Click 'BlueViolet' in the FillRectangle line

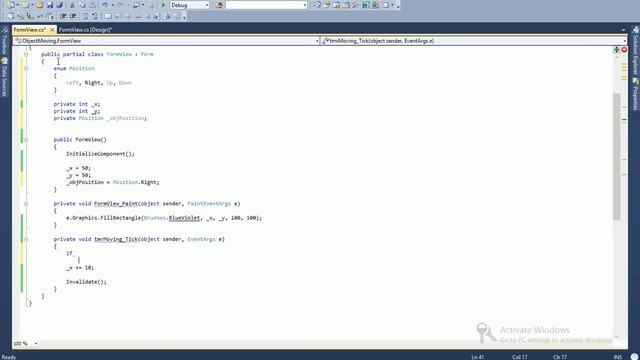(184, 218)
